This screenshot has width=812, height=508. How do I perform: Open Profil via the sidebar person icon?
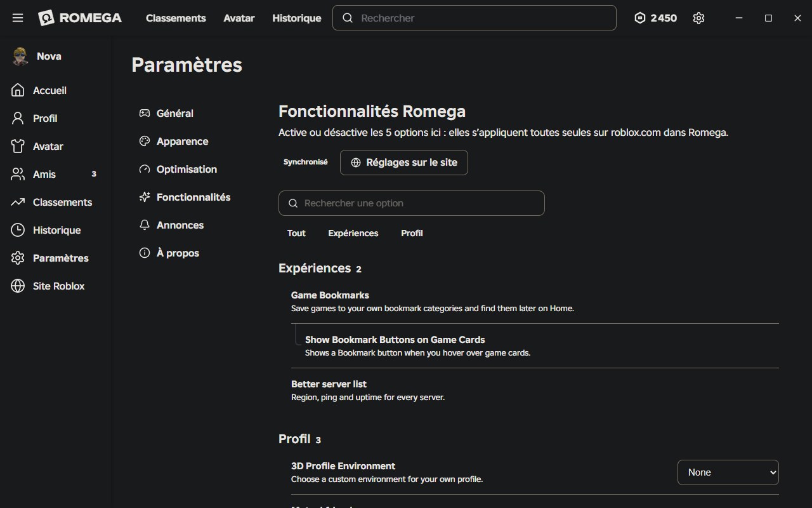tap(18, 118)
